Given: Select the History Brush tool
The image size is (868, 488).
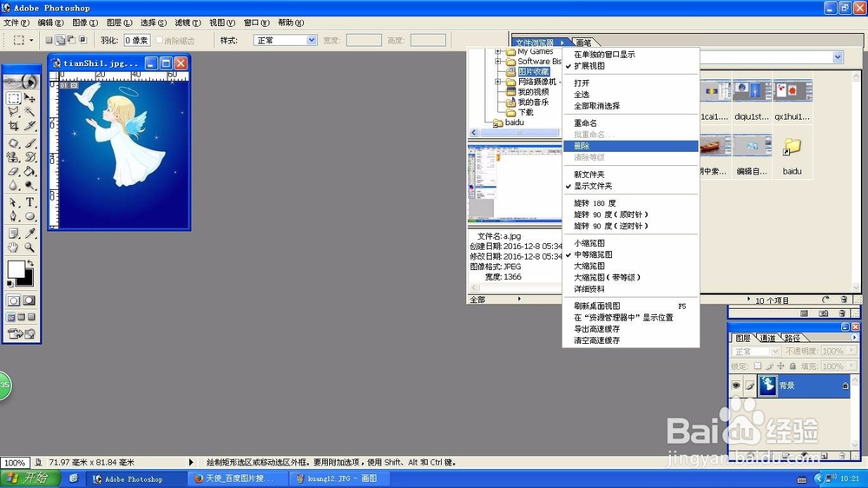Looking at the screenshot, I should 30,157.
